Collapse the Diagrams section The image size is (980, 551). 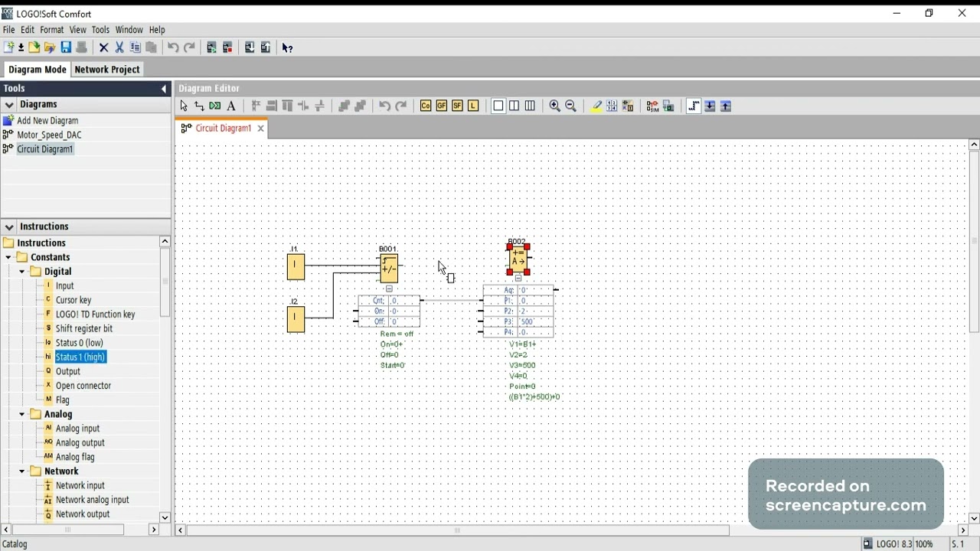coord(9,104)
